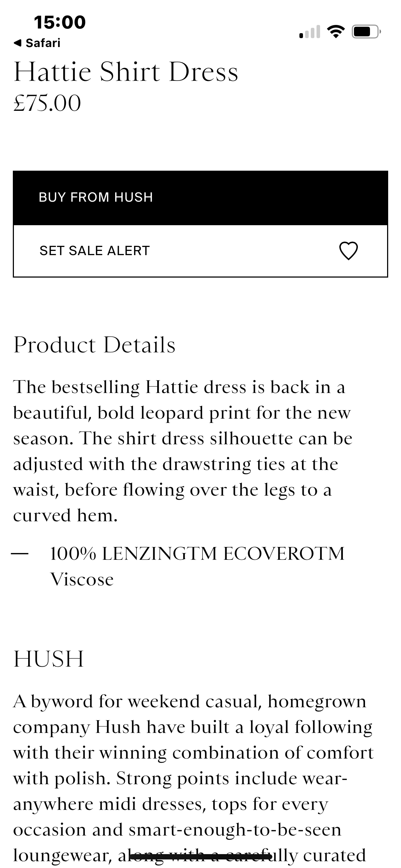Tap the 'curved hem.' line of description
The width and height of the screenshot is (401, 868).
point(65,515)
